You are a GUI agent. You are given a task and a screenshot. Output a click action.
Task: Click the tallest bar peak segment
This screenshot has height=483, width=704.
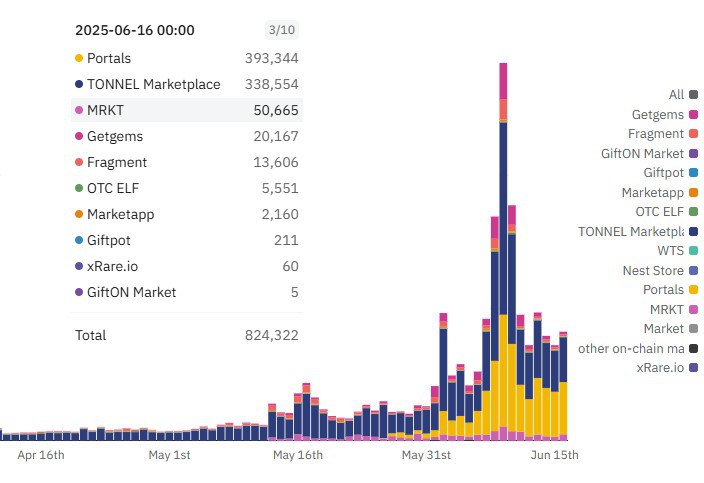(503, 81)
